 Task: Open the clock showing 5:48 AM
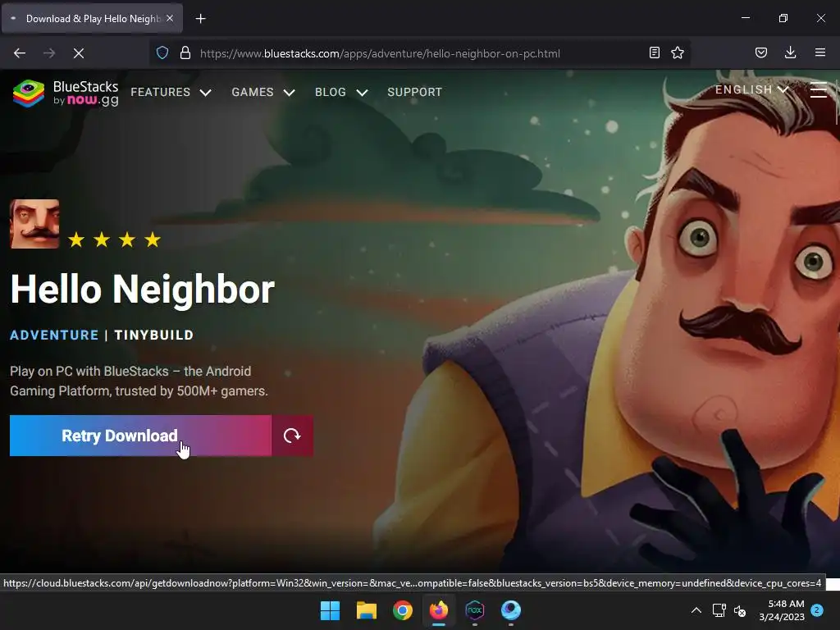782,610
